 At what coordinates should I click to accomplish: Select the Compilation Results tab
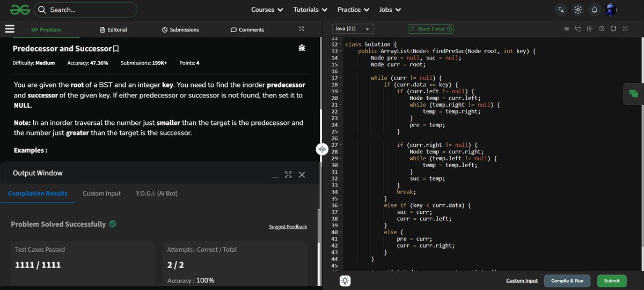[x=38, y=194]
